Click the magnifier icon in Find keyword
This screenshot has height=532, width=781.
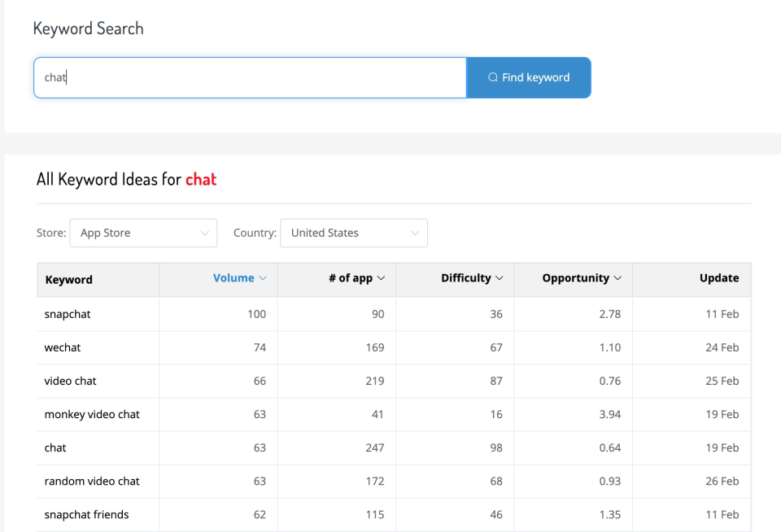coord(493,77)
